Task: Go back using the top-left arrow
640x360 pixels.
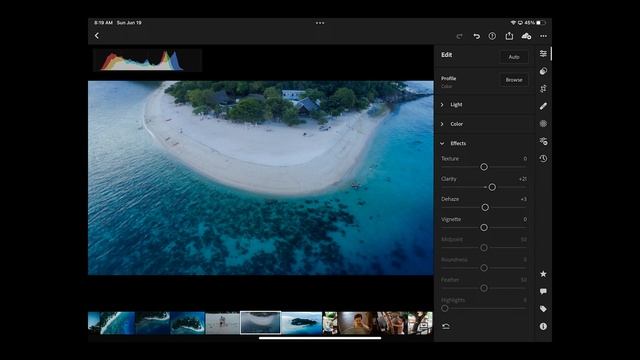Action: [97, 36]
